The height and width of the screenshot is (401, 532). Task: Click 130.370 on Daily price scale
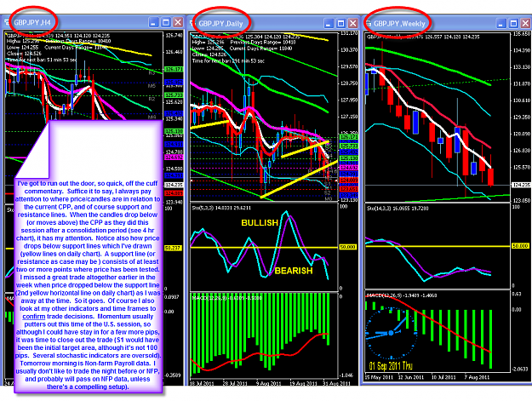pos(349,50)
